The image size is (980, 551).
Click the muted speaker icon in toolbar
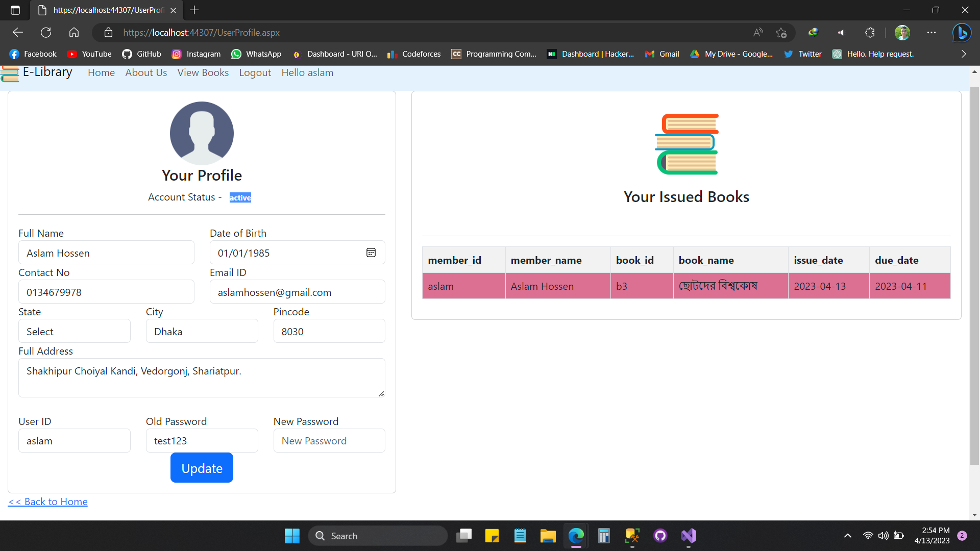tap(841, 32)
